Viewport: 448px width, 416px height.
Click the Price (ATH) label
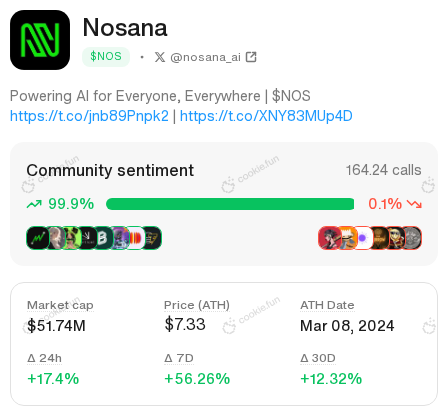[x=197, y=305]
